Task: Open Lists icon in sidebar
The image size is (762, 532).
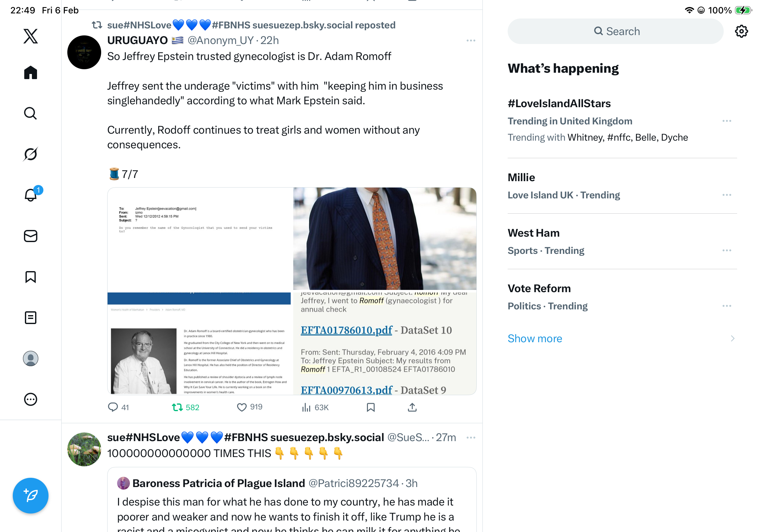Action: click(x=31, y=317)
